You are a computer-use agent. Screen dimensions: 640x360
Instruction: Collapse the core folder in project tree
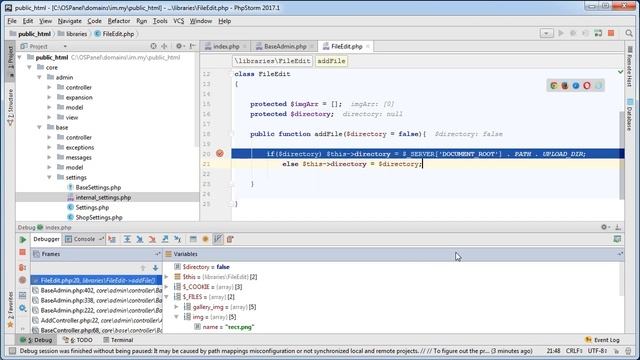pos(29,67)
